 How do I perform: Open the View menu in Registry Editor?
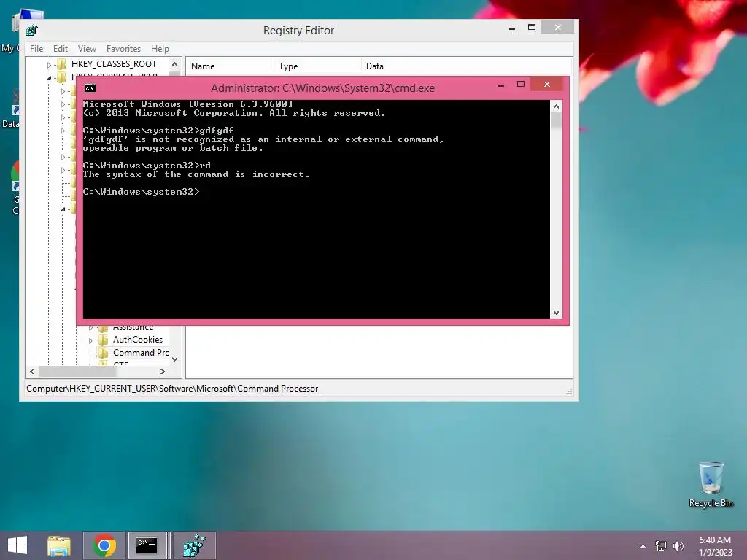(x=87, y=49)
